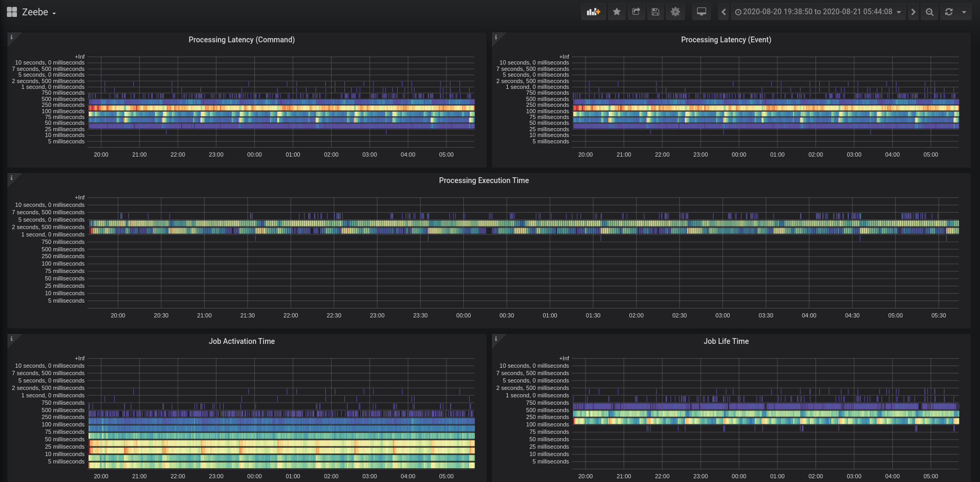This screenshot has width=980, height=482.
Task: Click info icon on Processing Latency (Event) panel
Action: [496, 37]
